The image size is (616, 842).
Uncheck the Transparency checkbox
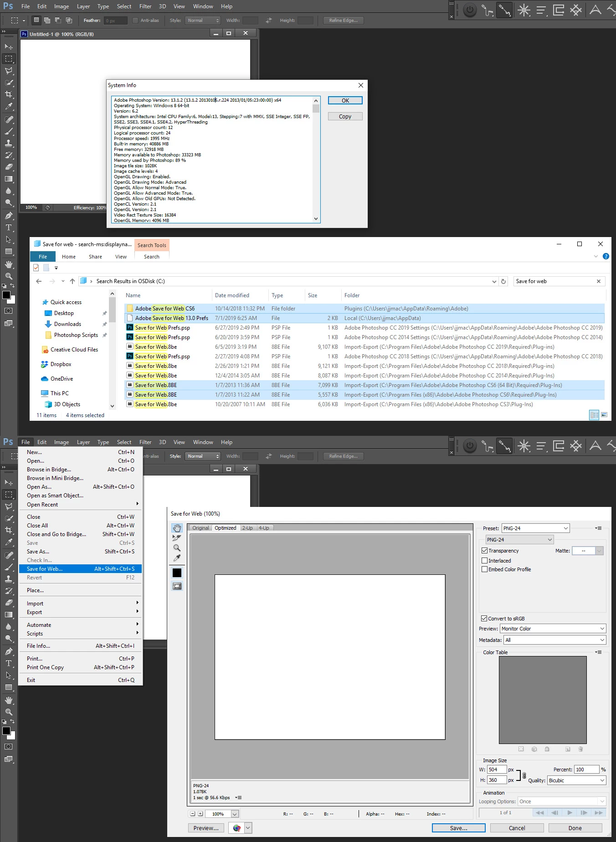pyautogui.click(x=484, y=551)
